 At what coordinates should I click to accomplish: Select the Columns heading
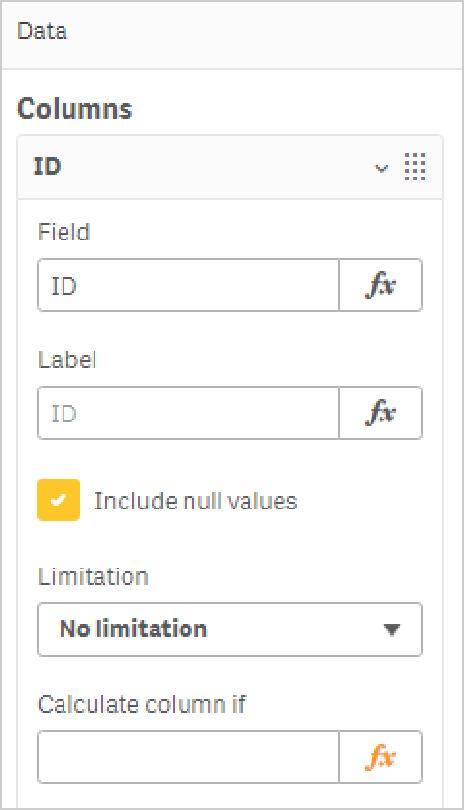(x=75, y=109)
